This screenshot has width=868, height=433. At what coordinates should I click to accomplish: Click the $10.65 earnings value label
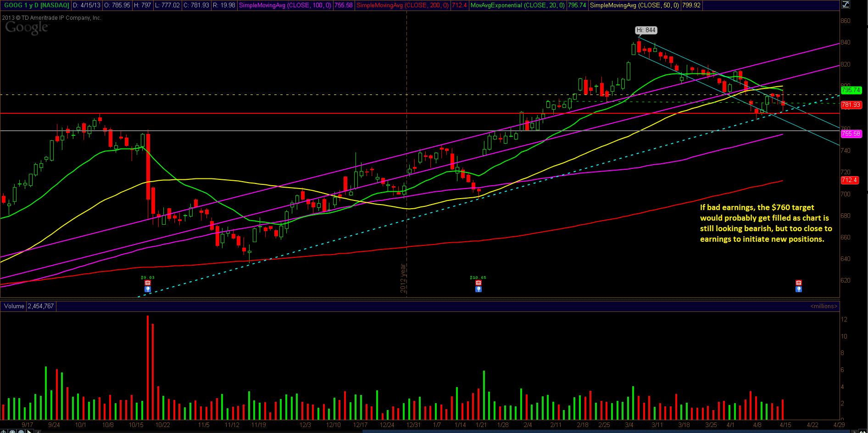478,278
